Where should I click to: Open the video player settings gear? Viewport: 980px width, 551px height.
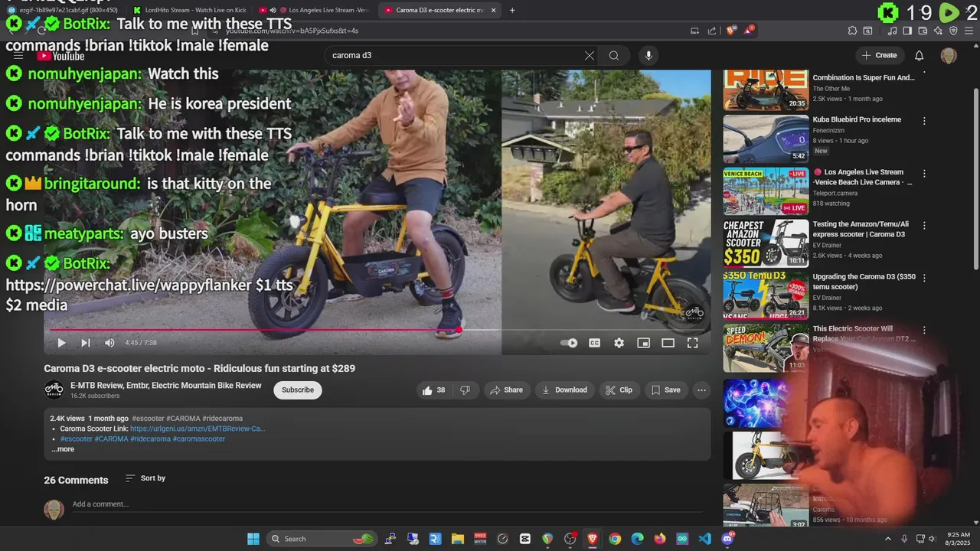(619, 343)
